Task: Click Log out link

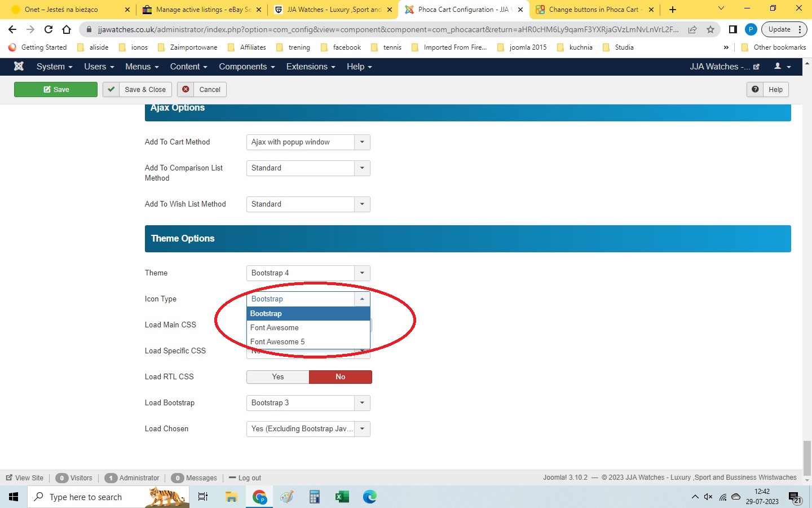Action: [245, 478]
